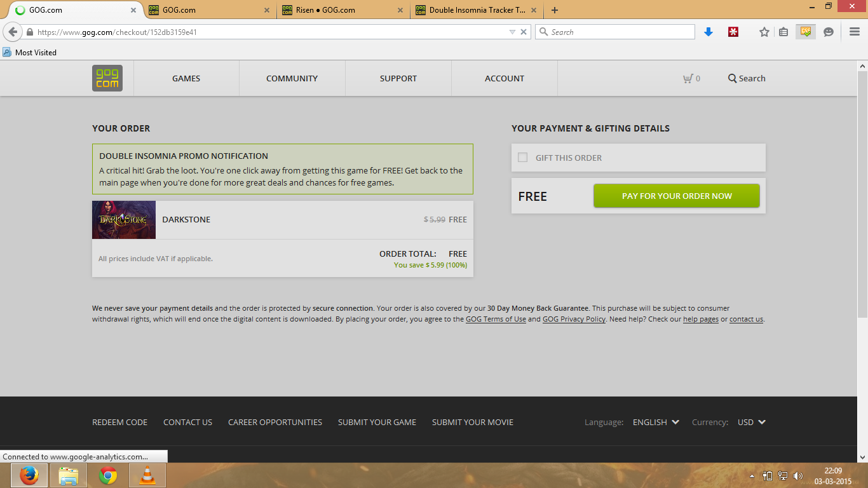Viewport: 868px width, 488px height.
Task: Click the DARKSTONE game title
Action: 186,219
